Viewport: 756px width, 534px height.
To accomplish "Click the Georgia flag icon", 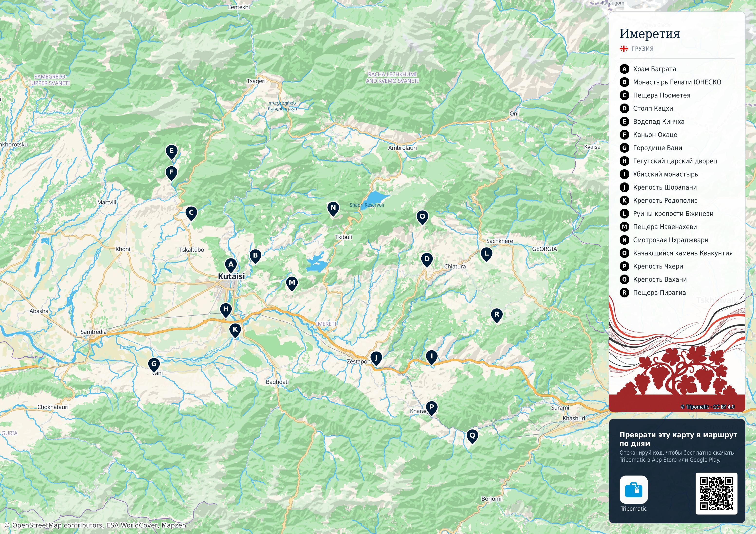I will click(x=624, y=49).
